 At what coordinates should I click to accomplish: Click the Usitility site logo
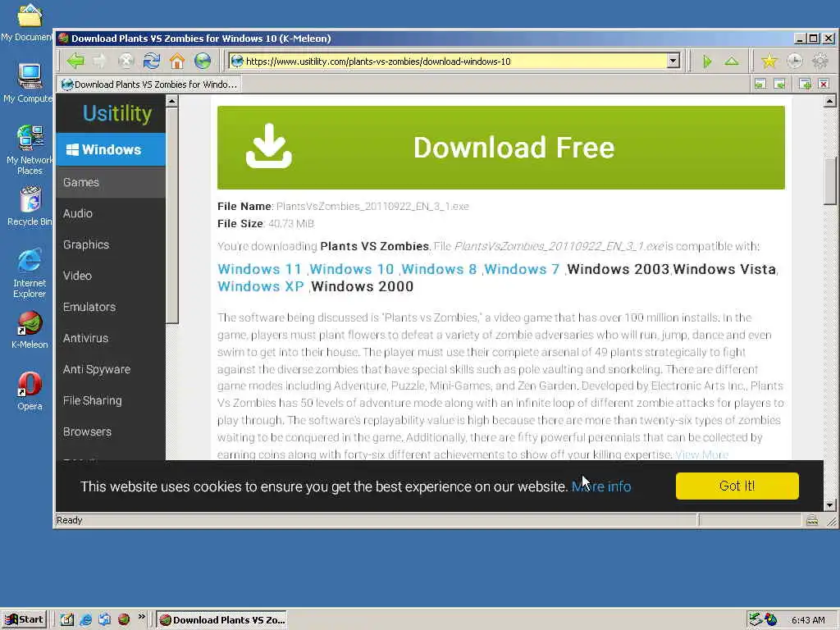point(117,113)
